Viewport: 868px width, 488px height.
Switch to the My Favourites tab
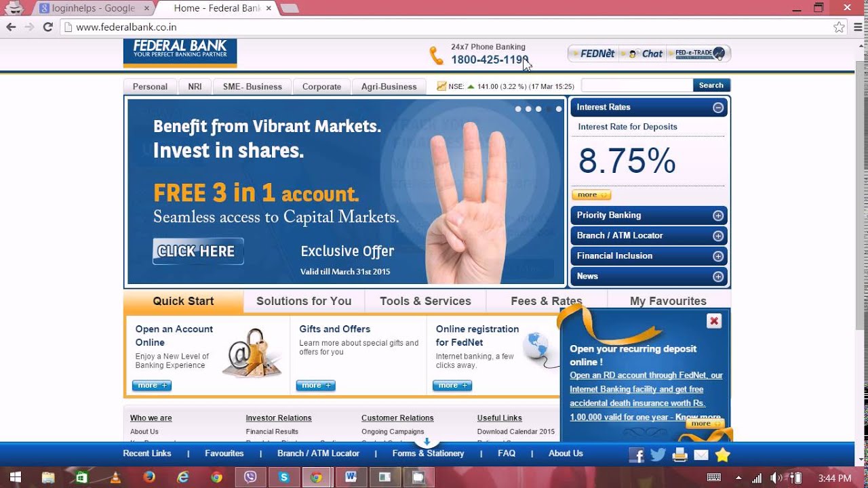668,301
